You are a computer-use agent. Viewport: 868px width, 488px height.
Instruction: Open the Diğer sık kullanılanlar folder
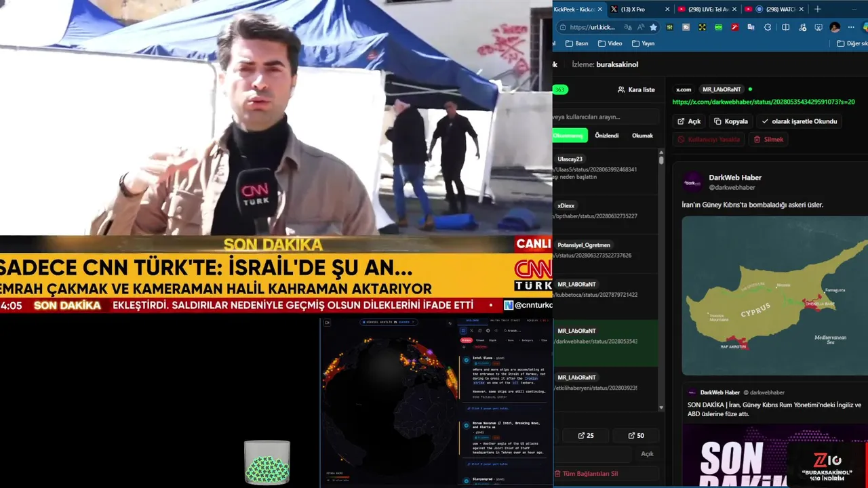pyautogui.click(x=852, y=43)
